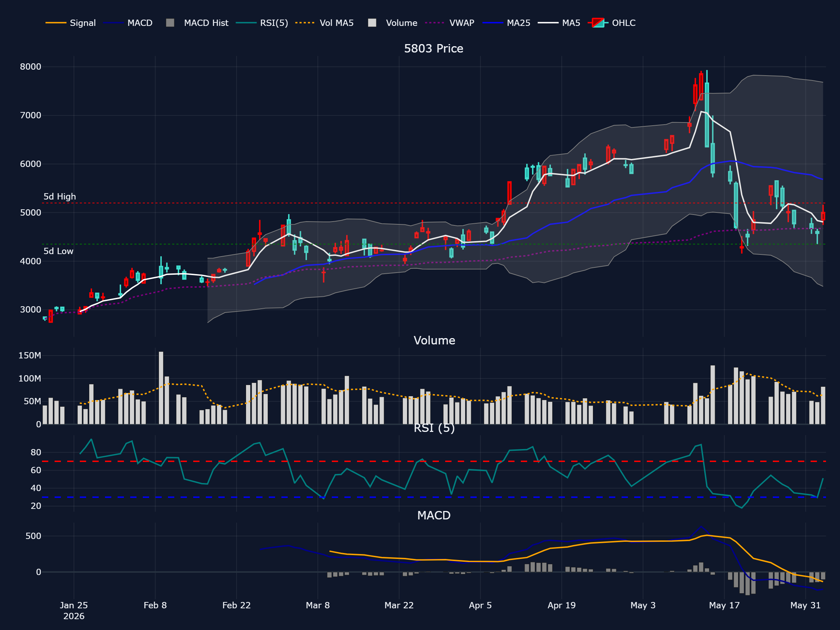Click the RSI (5) subplot title
840x630 pixels.
(x=434, y=428)
